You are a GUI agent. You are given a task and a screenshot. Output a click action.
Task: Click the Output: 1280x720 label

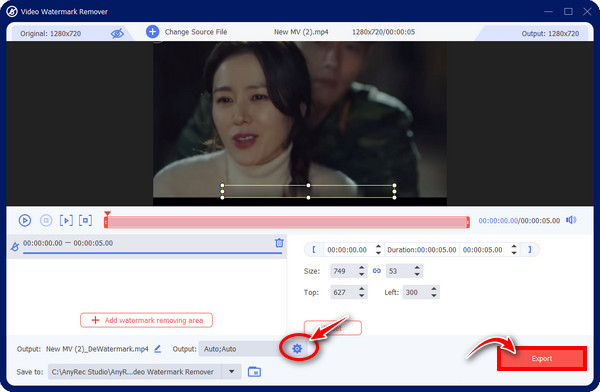[x=550, y=33]
